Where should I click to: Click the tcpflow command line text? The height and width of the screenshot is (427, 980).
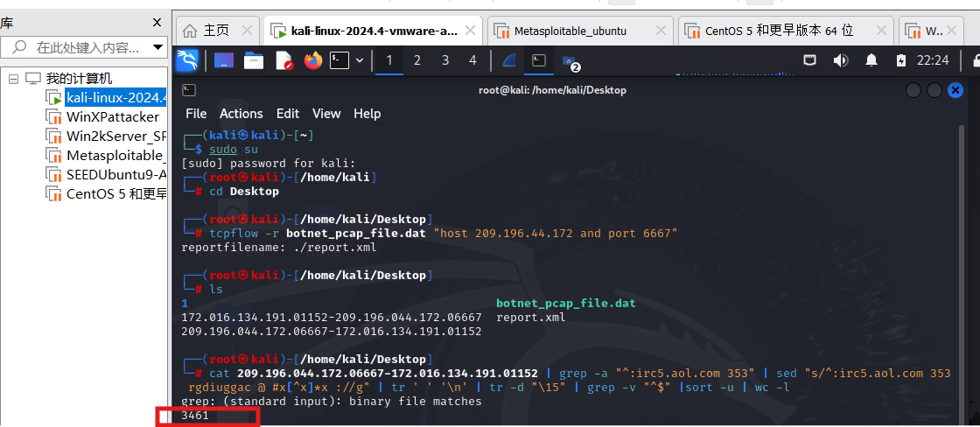(444, 234)
